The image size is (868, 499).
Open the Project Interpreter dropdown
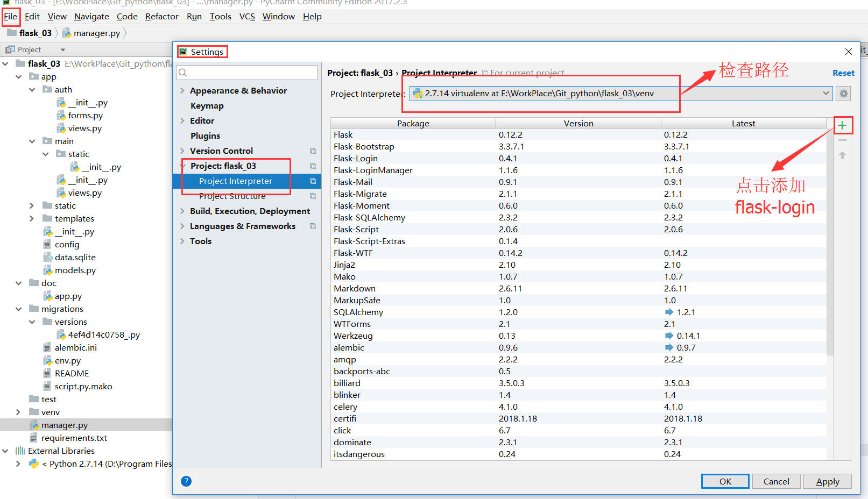[x=620, y=94]
